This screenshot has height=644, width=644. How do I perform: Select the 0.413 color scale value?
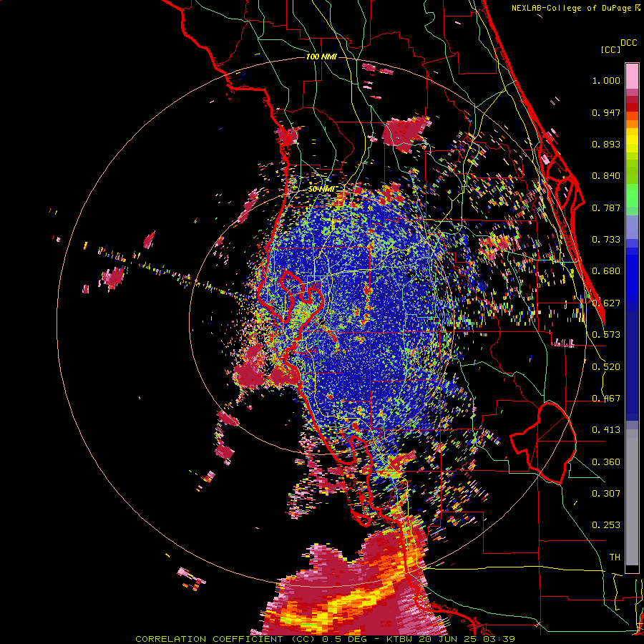pyautogui.click(x=606, y=430)
